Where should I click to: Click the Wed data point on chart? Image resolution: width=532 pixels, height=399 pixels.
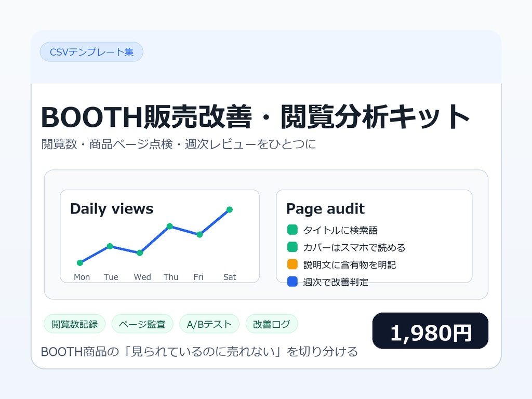pyautogui.click(x=140, y=253)
